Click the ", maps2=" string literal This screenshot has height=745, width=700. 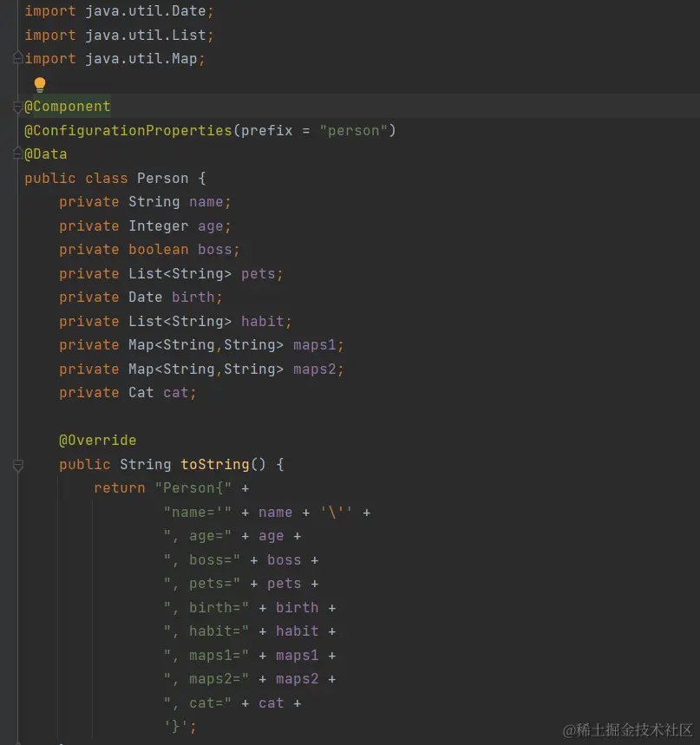pos(206,679)
